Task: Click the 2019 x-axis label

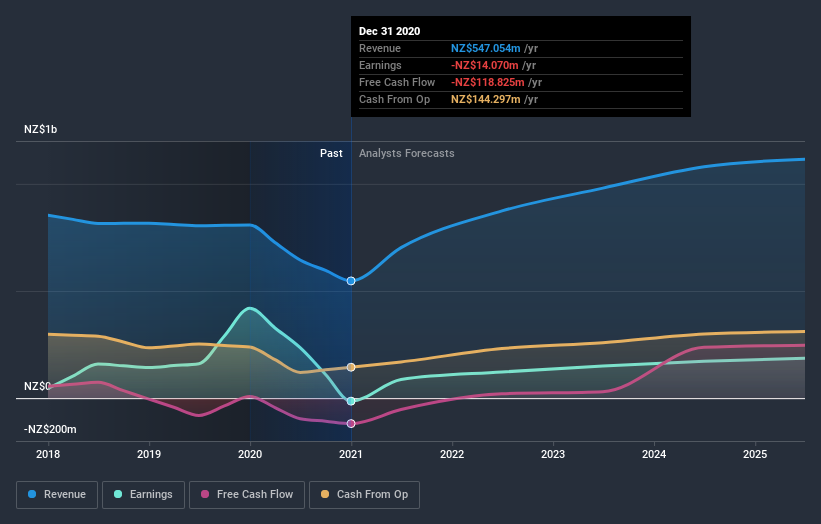Action: click(x=149, y=454)
